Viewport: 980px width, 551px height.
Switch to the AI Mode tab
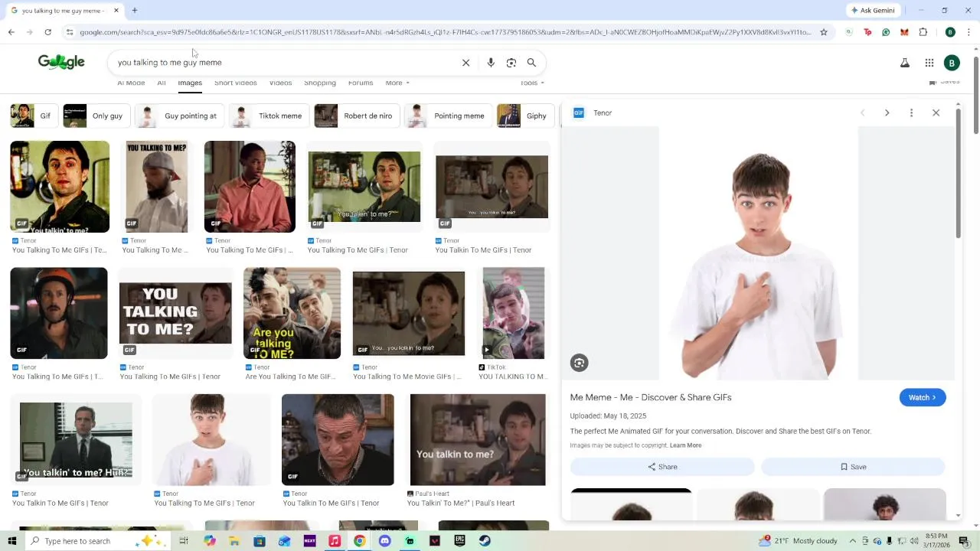click(x=131, y=83)
